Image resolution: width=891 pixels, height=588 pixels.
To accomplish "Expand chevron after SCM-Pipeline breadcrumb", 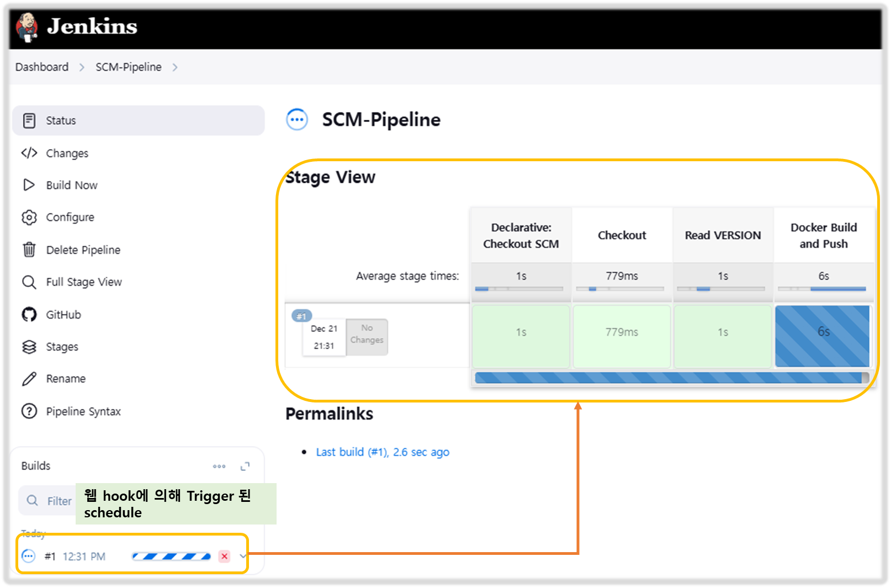I will click(x=175, y=67).
